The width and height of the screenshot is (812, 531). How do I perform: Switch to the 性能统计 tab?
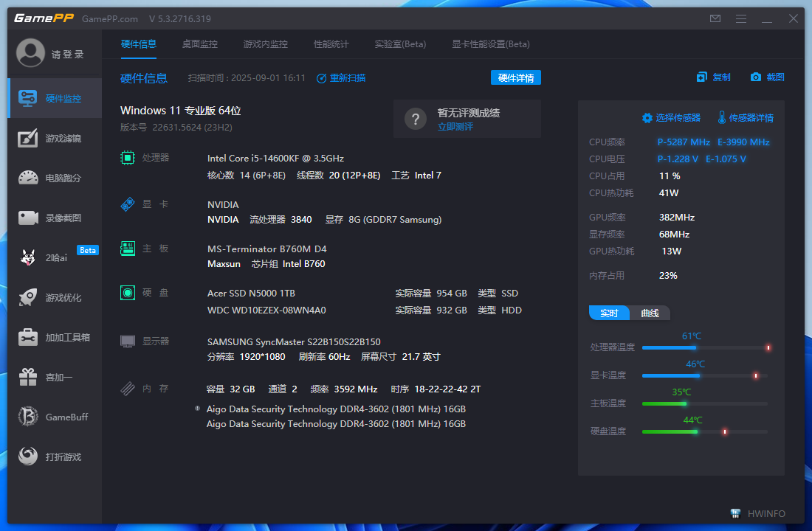click(331, 44)
